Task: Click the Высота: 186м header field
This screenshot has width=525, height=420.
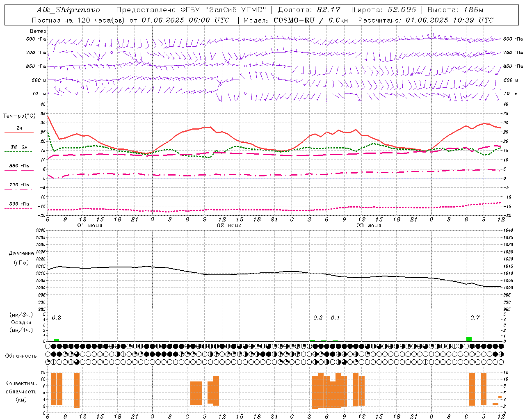Action: (x=455, y=10)
